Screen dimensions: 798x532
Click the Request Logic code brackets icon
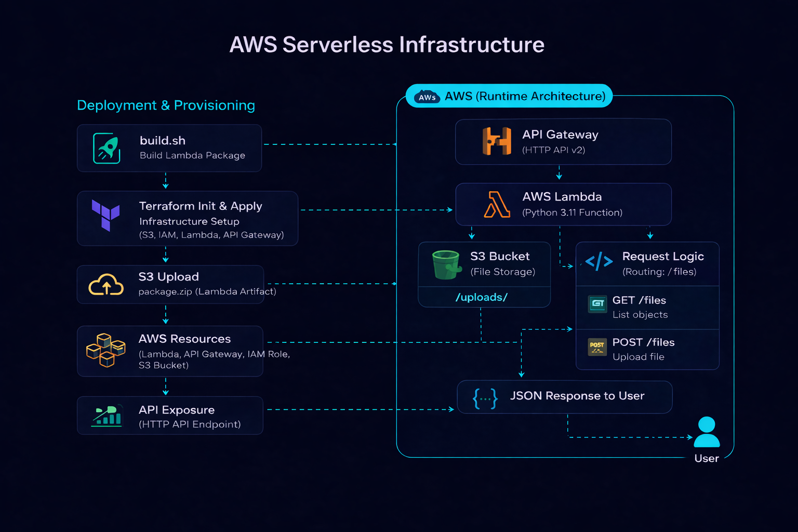(599, 261)
